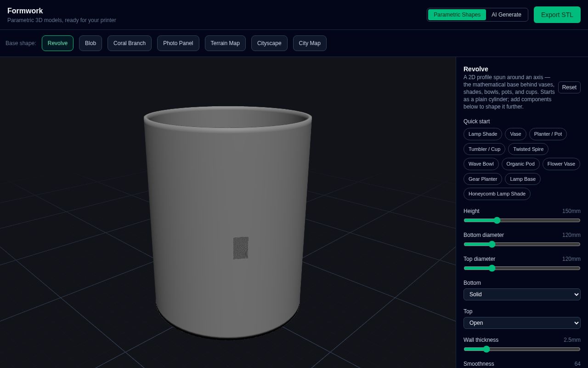
Task: Open the Top dropdown set to Open
Action: tap(522, 323)
